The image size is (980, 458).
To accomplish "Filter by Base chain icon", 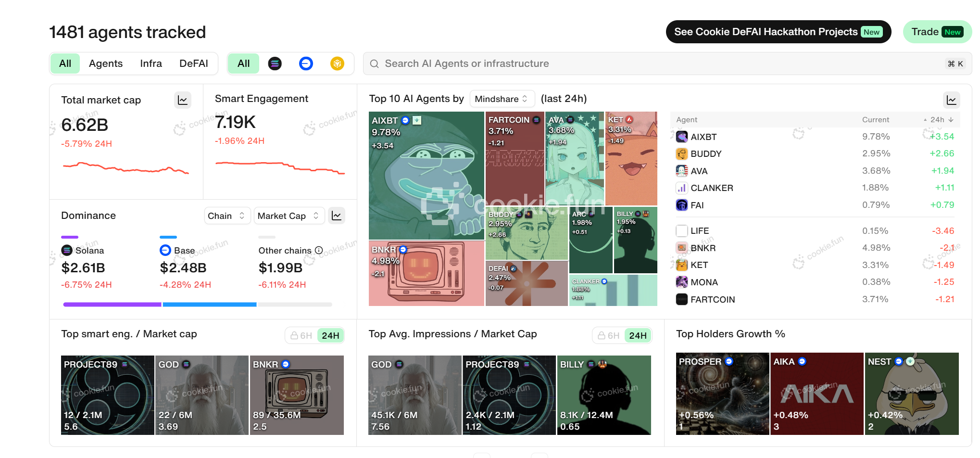I will pyautogui.click(x=306, y=64).
